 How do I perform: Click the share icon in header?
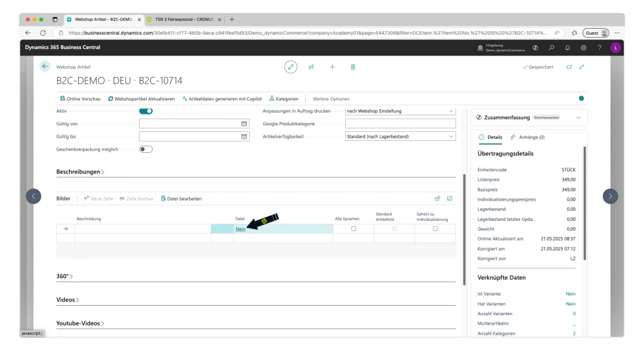click(x=311, y=67)
